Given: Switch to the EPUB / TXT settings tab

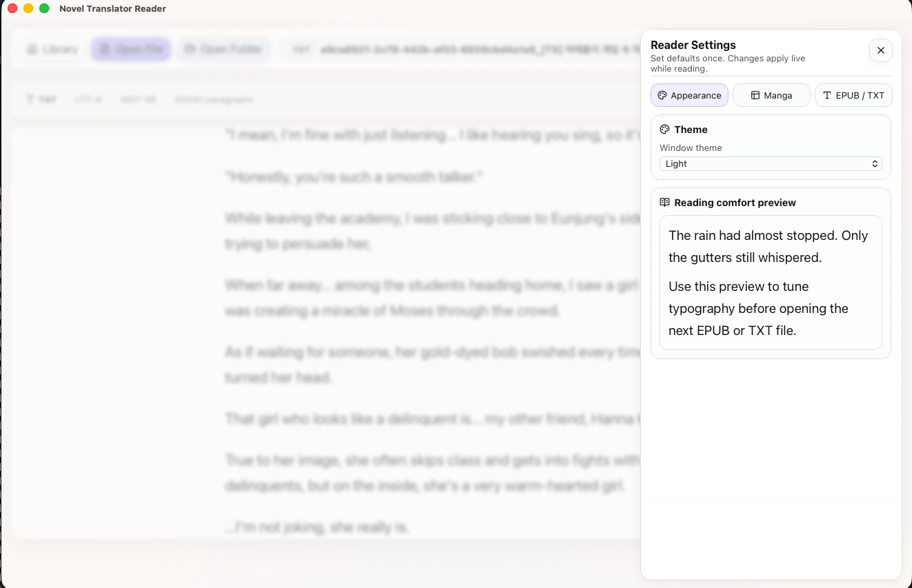Looking at the screenshot, I should pos(853,95).
